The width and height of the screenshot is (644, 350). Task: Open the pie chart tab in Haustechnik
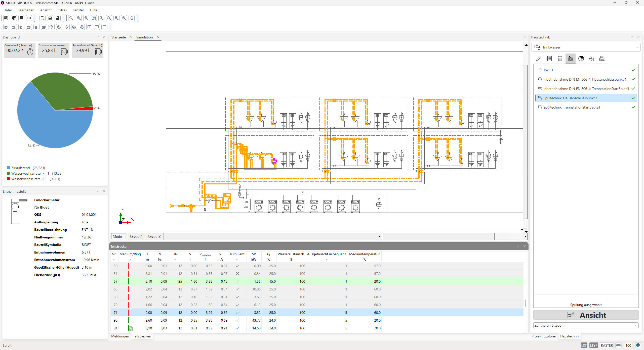[x=581, y=59]
